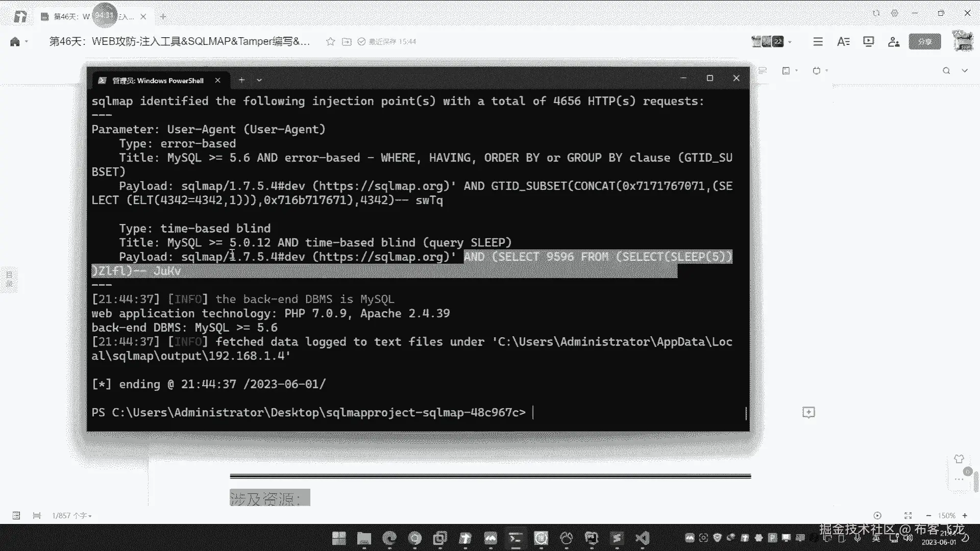The width and height of the screenshot is (980, 551).
Task: Expand the PowerShell new tab dropdown arrow
Action: pos(259,80)
